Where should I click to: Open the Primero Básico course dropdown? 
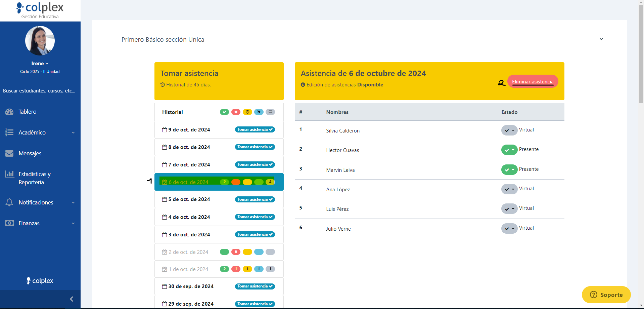[x=359, y=39]
